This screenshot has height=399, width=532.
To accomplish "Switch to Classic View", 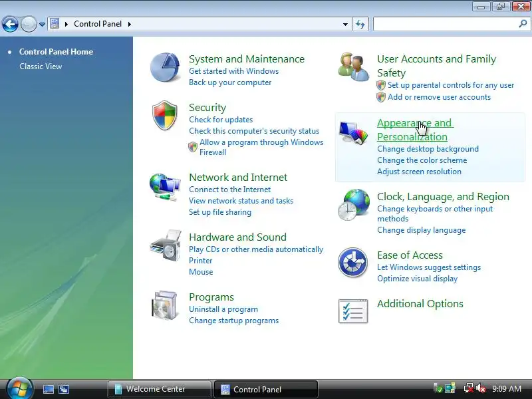I will [x=41, y=66].
